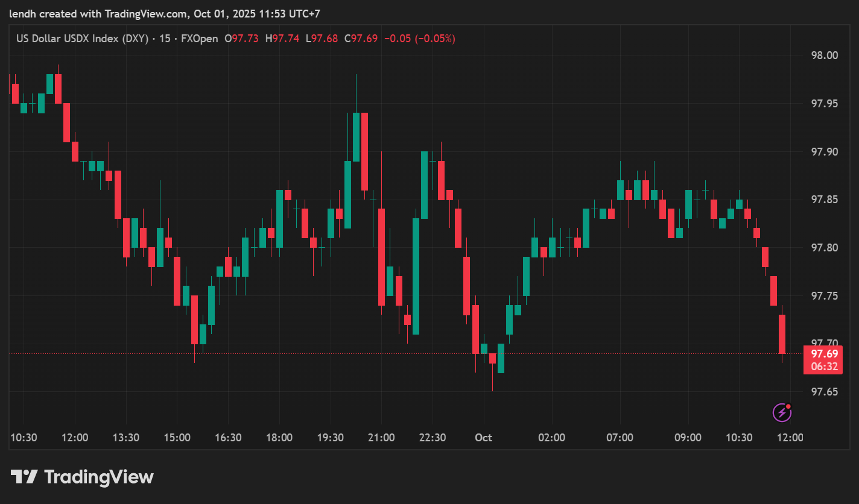Click the Oct date marker on the time axis
859x504 pixels.
[x=483, y=438]
